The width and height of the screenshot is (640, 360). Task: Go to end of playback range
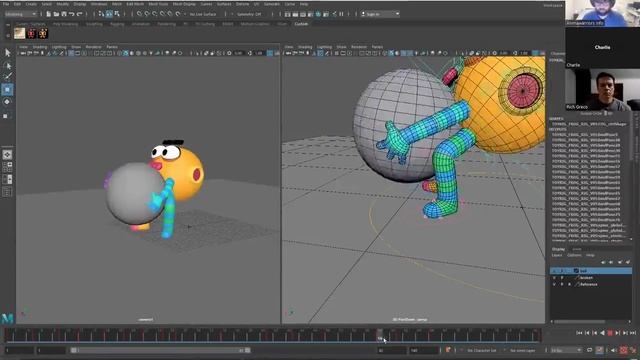click(x=633, y=333)
